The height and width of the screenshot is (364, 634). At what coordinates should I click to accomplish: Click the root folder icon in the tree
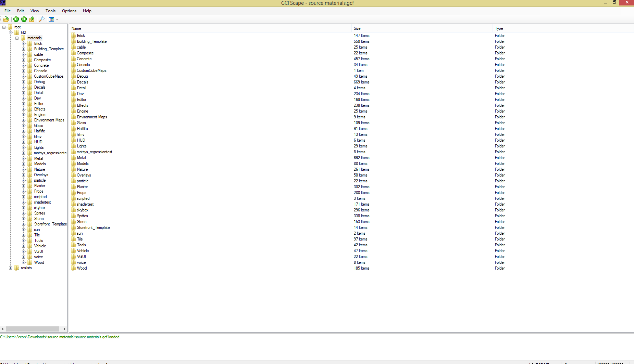point(10,27)
